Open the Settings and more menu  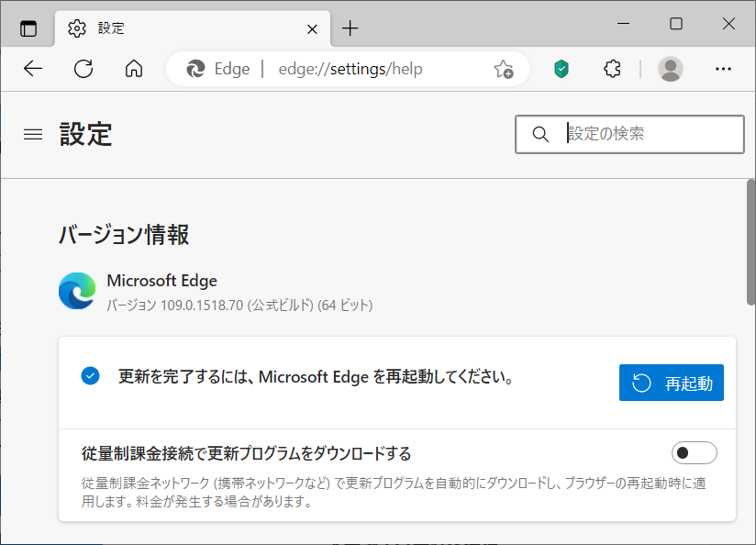(724, 69)
